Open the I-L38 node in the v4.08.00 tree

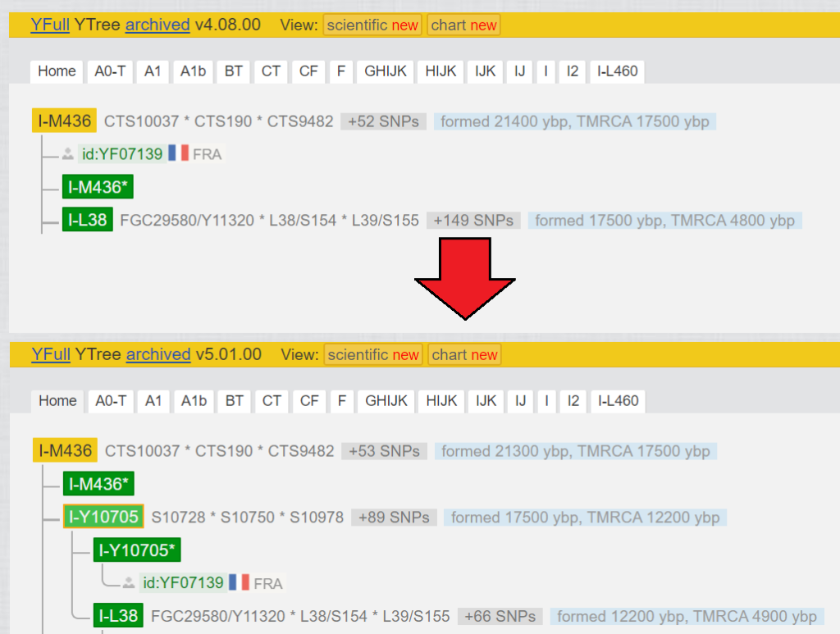click(87, 220)
